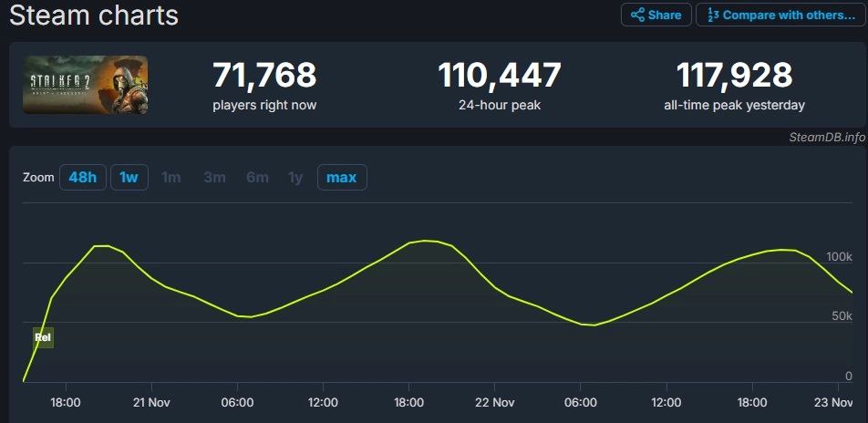Viewport: 868px width, 423px height.
Task: Open Compare with others option
Action: tap(780, 15)
